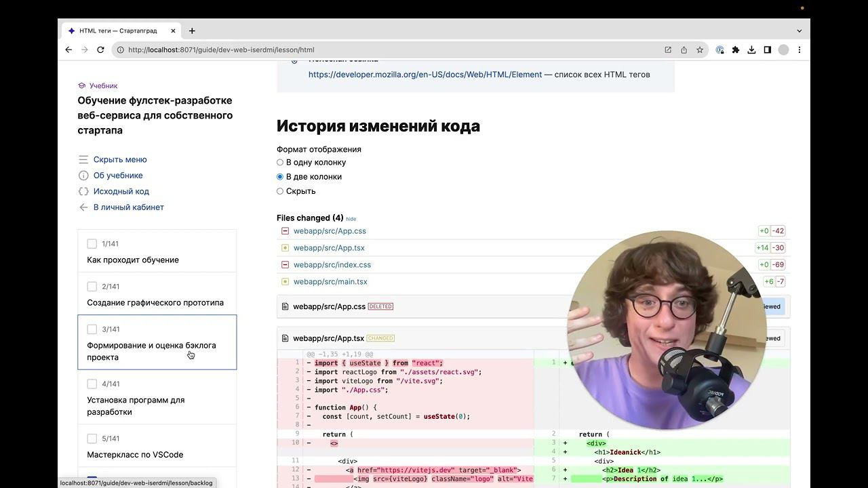
Task: Click the changed icon beside webapp/src/App.tsx
Action: 285,248
